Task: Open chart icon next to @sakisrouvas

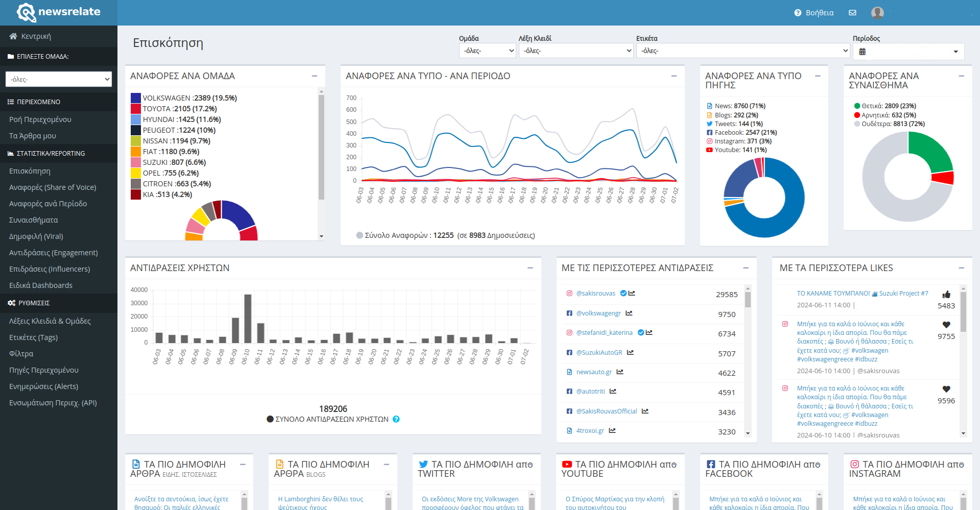Action: (x=632, y=293)
